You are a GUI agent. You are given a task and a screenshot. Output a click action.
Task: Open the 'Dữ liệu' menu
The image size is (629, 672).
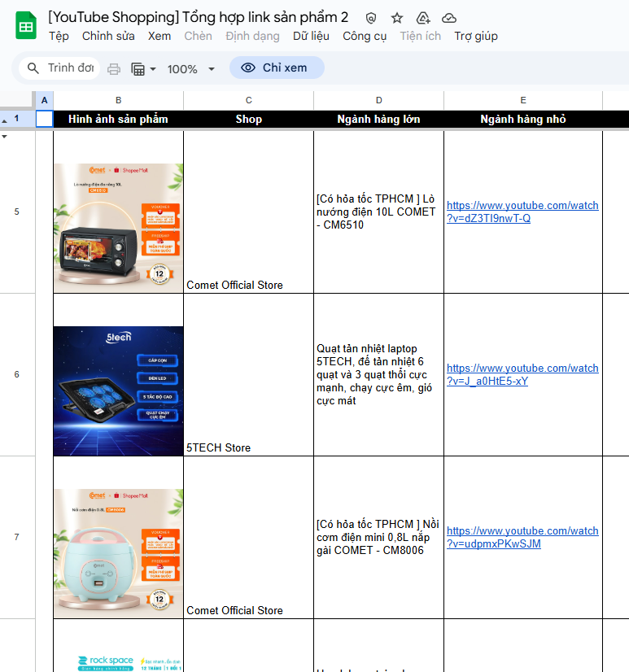(x=311, y=36)
